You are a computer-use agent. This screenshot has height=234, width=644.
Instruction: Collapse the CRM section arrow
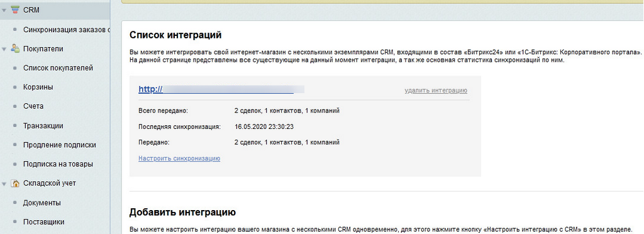click(4, 10)
